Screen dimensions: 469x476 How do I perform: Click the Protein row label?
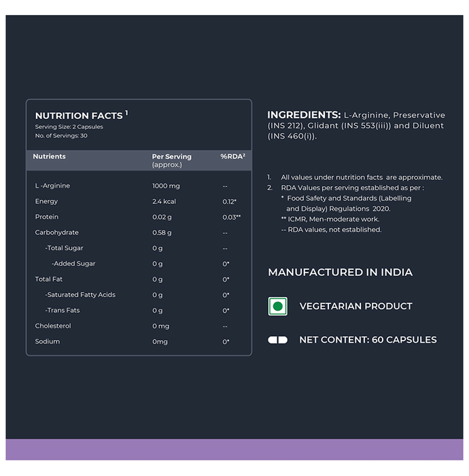coord(47,217)
